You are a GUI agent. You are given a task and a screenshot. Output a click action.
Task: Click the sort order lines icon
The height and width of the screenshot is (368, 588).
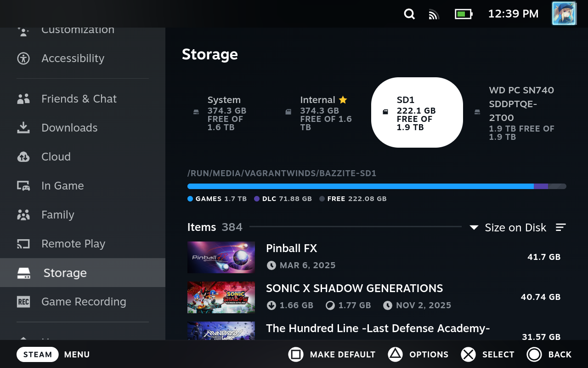click(x=560, y=227)
